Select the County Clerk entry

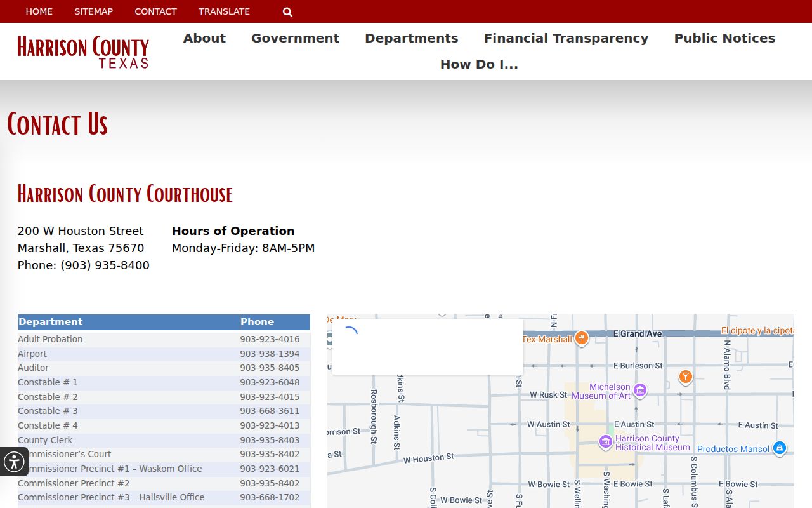(45, 440)
